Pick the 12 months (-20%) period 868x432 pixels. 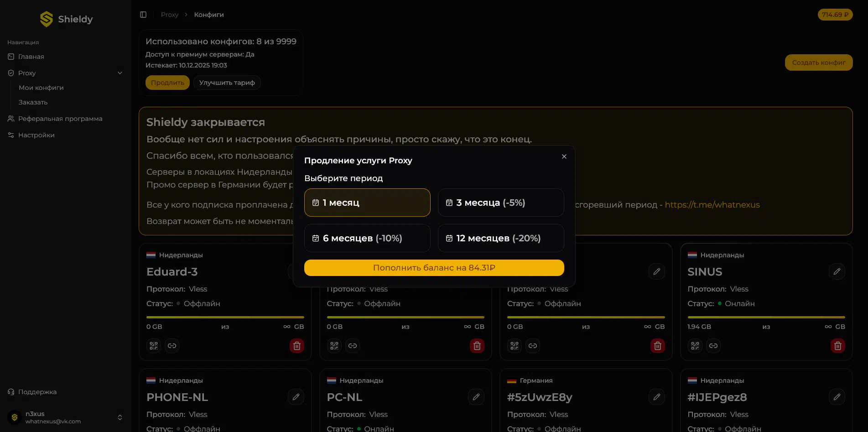501,238
